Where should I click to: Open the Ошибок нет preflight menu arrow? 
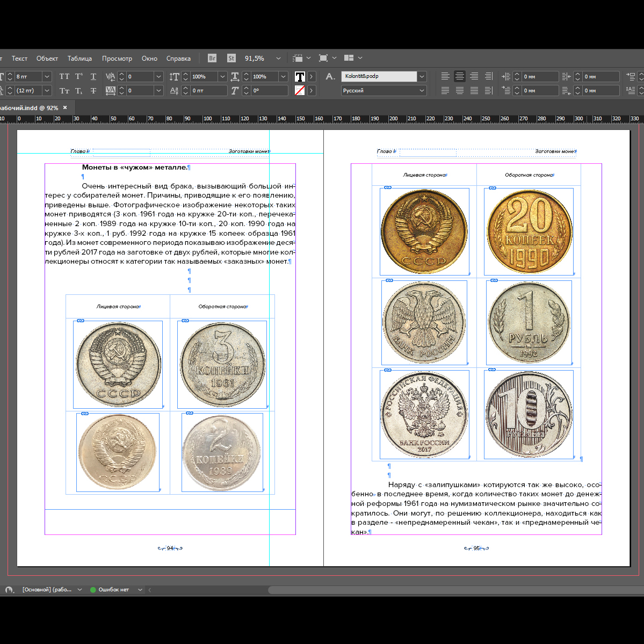pyautogui.click(x=140, y=590)
